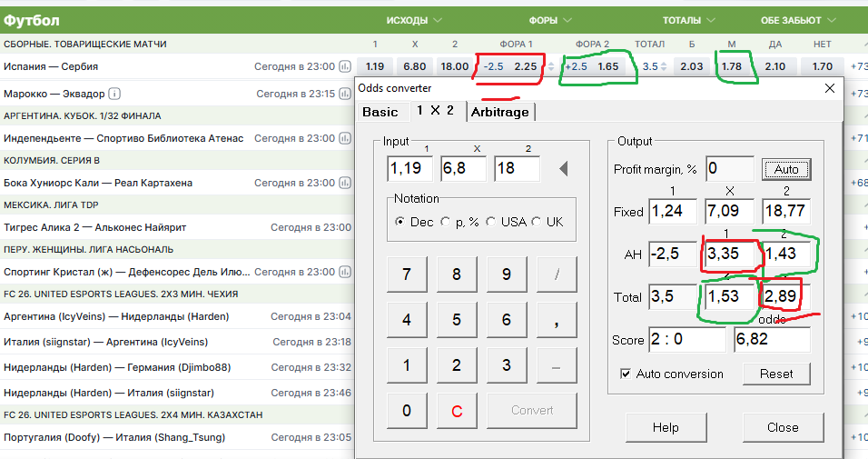This screenshot has height=459, width=868.
Task: Click the Auto profit margin button
Action: tap(785, 169)
